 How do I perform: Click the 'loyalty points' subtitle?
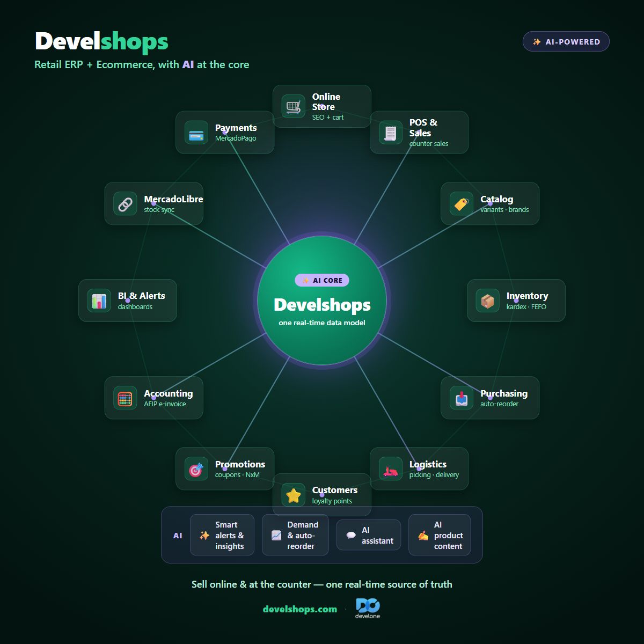(332, 501)
